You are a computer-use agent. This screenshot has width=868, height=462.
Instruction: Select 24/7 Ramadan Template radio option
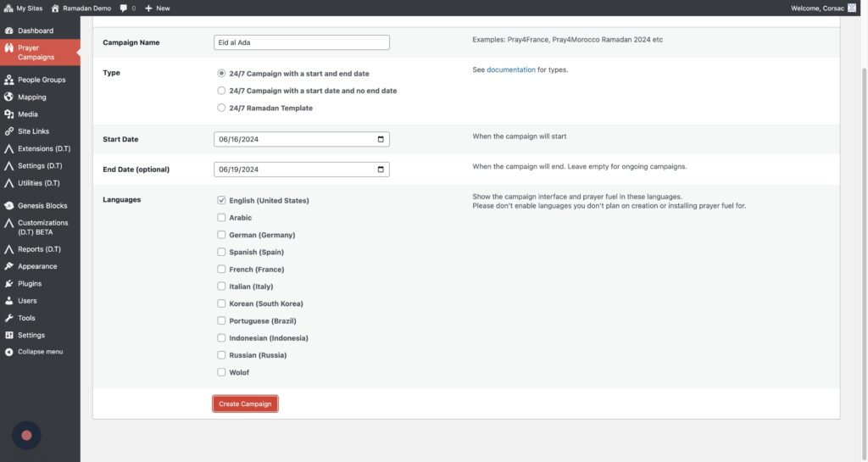(x=221, y=109)
